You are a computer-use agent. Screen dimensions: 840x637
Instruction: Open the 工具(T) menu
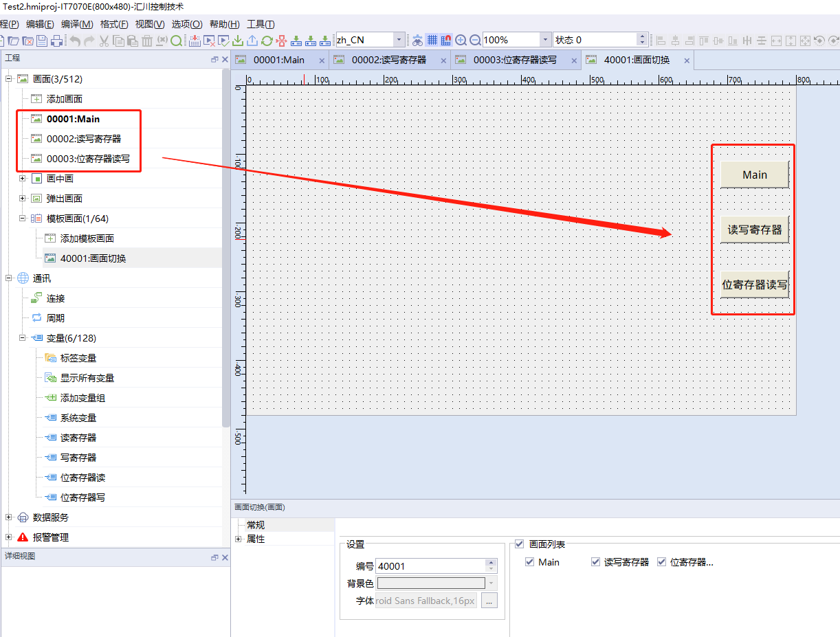(x=261, y=24)
